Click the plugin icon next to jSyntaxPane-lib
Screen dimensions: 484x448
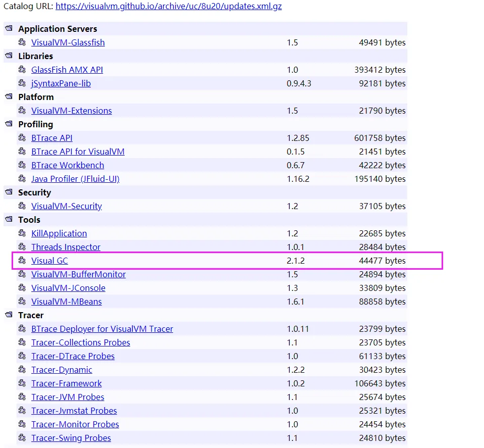click(x=22, y=83)
